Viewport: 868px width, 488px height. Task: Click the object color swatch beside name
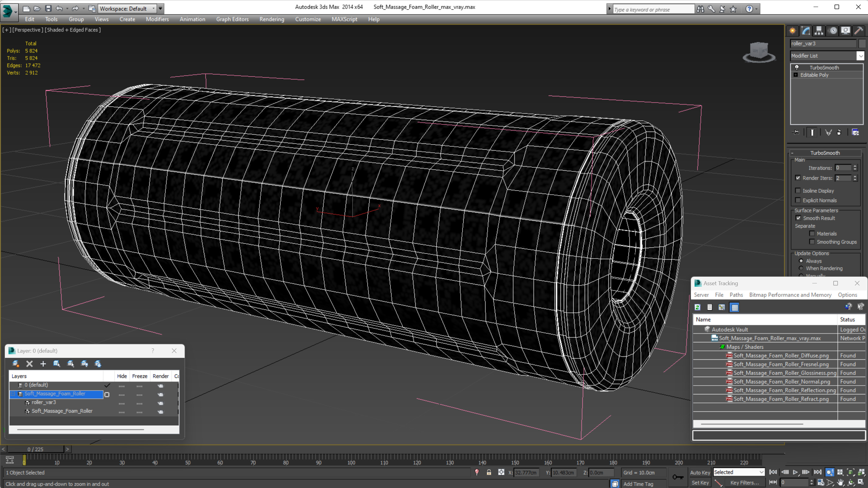pyautogui.click(x=862, y=43)
